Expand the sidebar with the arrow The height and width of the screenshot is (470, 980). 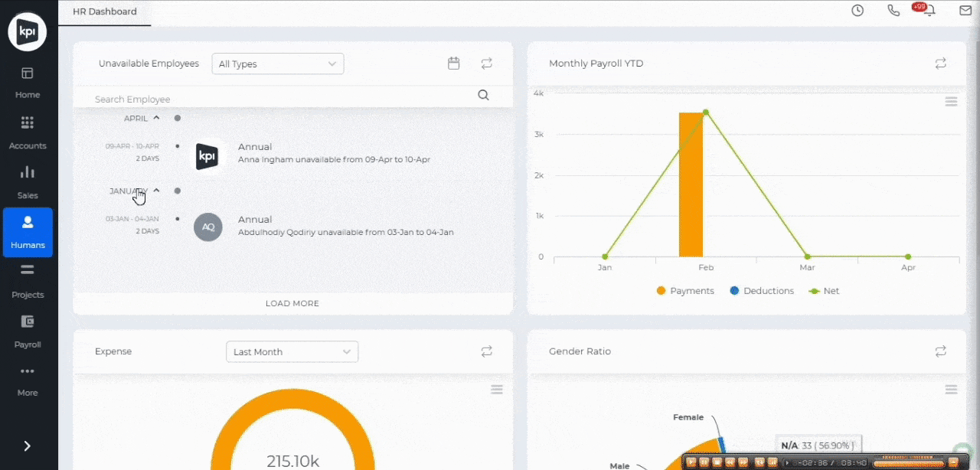27,446
